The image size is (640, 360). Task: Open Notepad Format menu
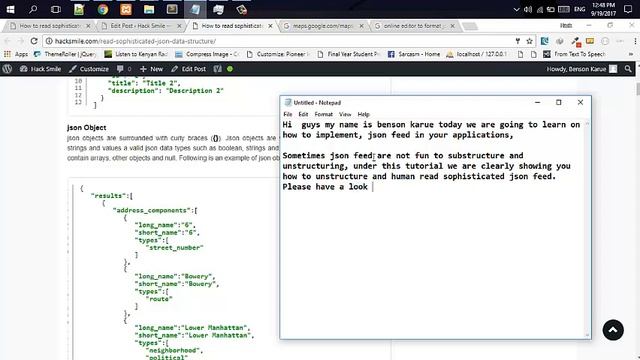click(324, 114)
